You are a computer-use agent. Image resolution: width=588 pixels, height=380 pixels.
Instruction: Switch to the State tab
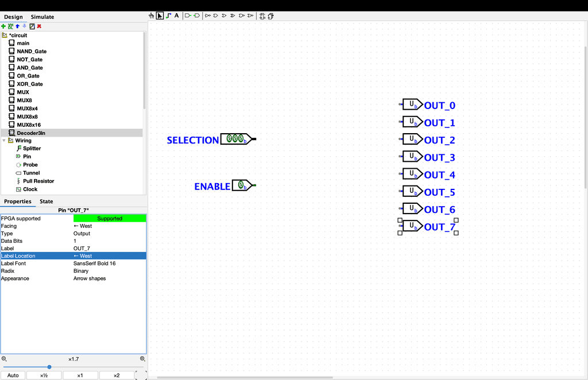[46, 201]
